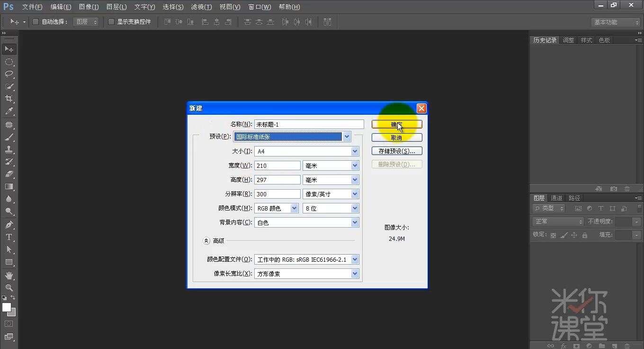Open the 滤镜 menu
Screen dimensions: 644x349
pyautogui.click(x=201, y=7)
